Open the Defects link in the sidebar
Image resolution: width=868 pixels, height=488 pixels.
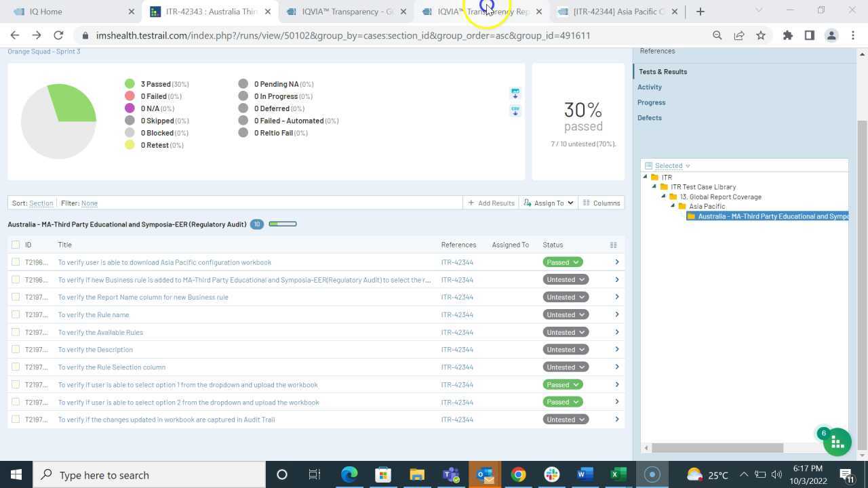point(649,117)
